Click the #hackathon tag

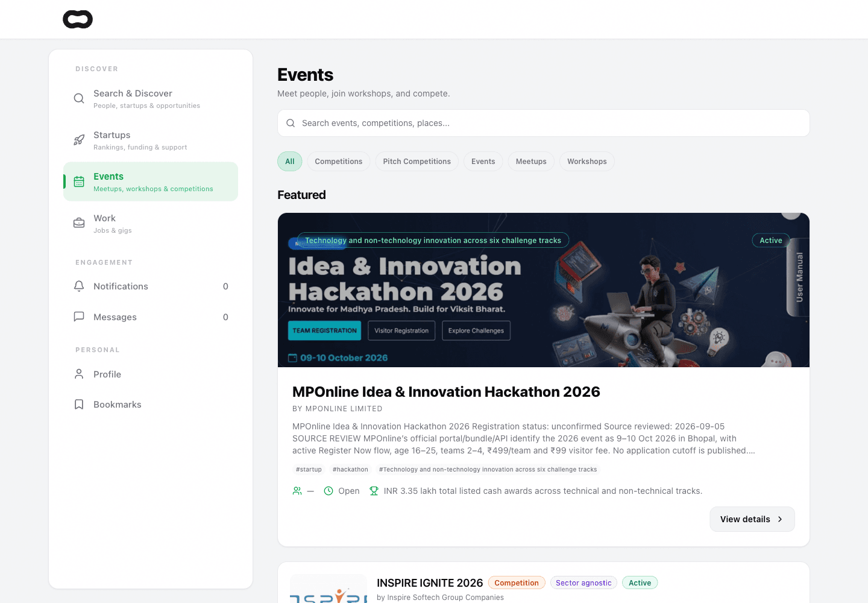(x=350, y=469)
